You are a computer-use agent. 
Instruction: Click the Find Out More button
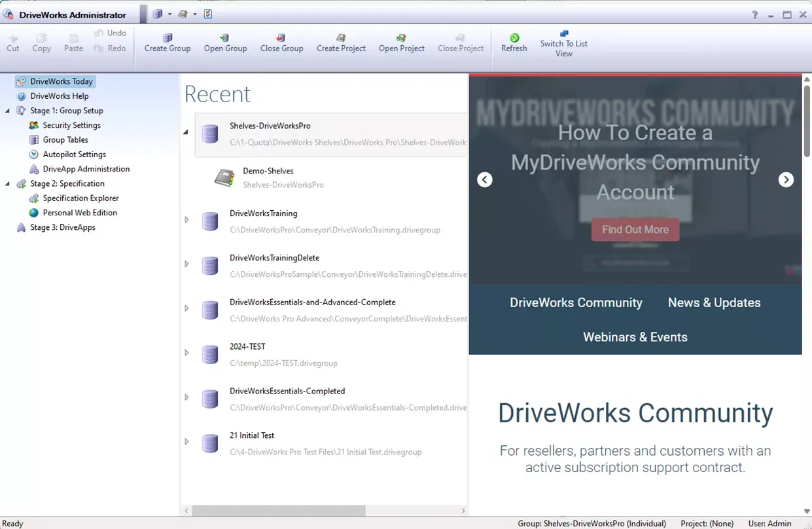point(635,230)
